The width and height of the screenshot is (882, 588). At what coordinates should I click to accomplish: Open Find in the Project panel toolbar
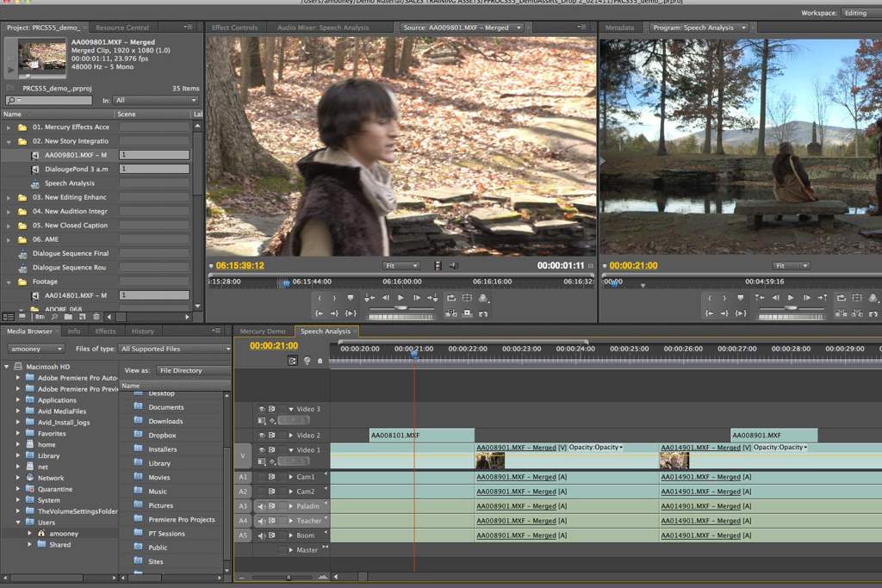pos(54,317)
